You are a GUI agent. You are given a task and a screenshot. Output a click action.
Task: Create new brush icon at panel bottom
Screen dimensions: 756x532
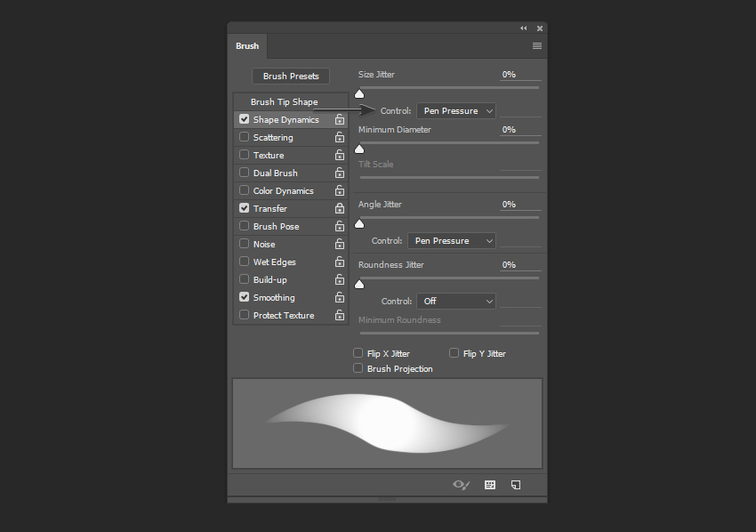[x=515, y=485]
